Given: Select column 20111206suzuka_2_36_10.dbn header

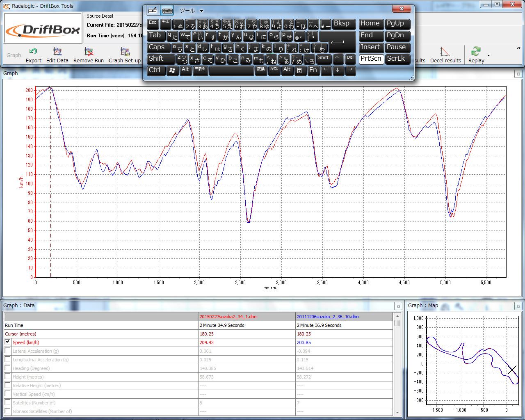Looking at the screenshot, I should [x=344, y=317].
